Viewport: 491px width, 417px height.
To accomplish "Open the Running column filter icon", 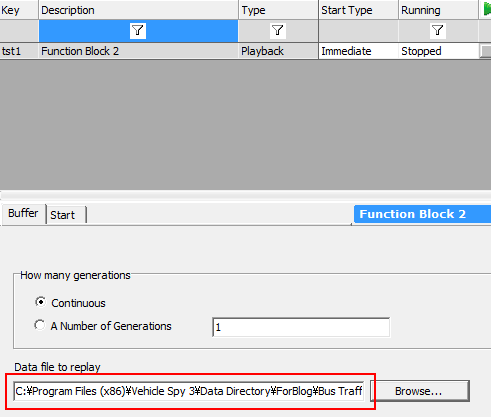I will [437, 31].
